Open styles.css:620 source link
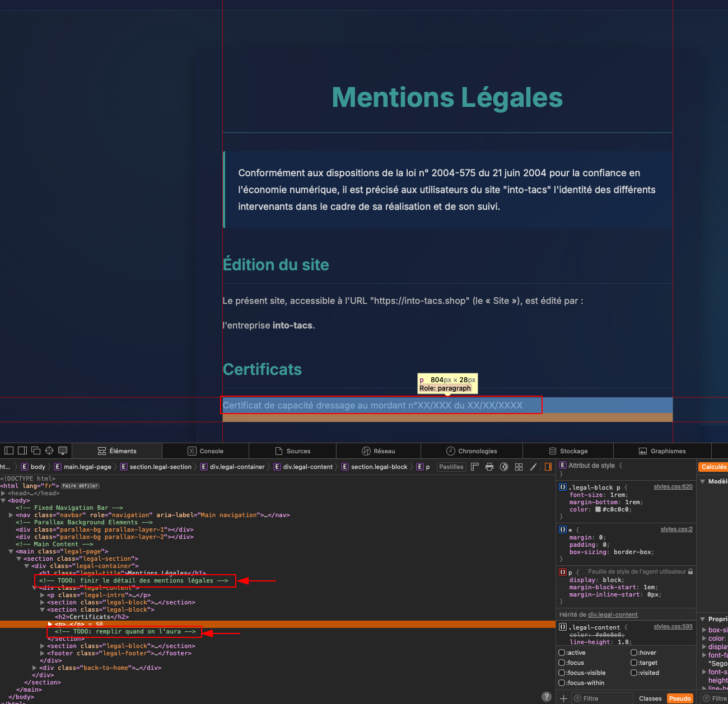 tap(673, 487)
